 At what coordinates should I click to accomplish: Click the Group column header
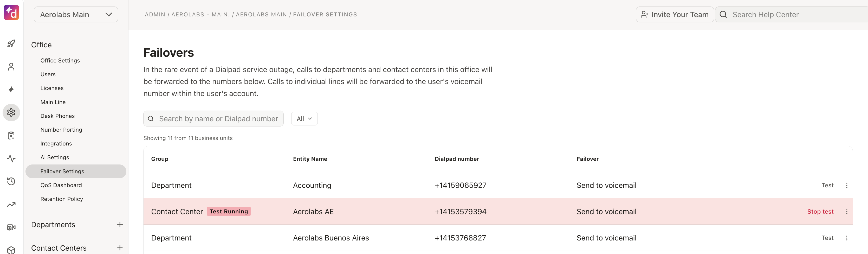coord(160,159)
